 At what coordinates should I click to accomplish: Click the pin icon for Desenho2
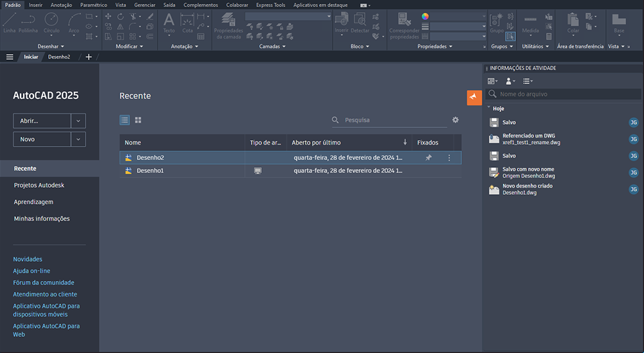tap(428, 158)
